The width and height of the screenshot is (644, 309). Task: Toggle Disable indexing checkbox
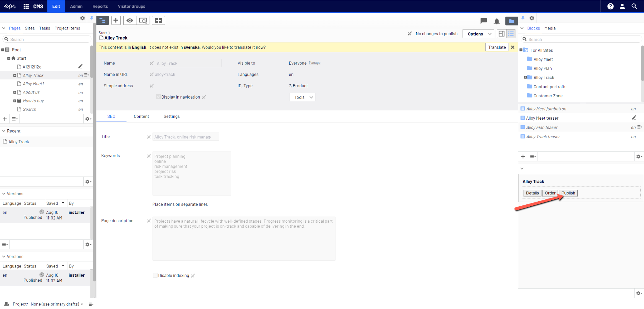click(x=155, y=275)
